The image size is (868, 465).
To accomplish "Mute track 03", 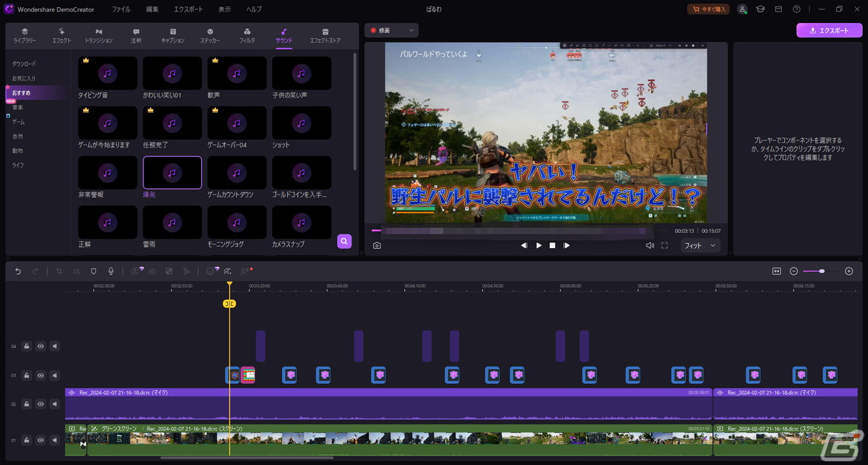I will tap(54, 375).
